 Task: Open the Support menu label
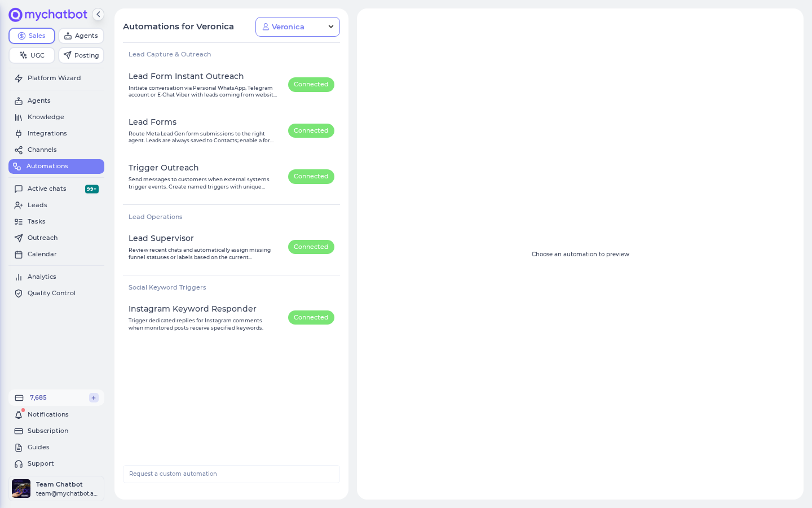(41, 464)
